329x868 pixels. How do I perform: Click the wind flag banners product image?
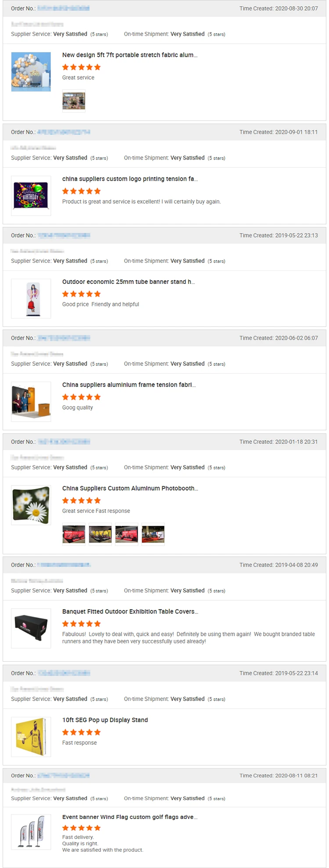[31, 832]
